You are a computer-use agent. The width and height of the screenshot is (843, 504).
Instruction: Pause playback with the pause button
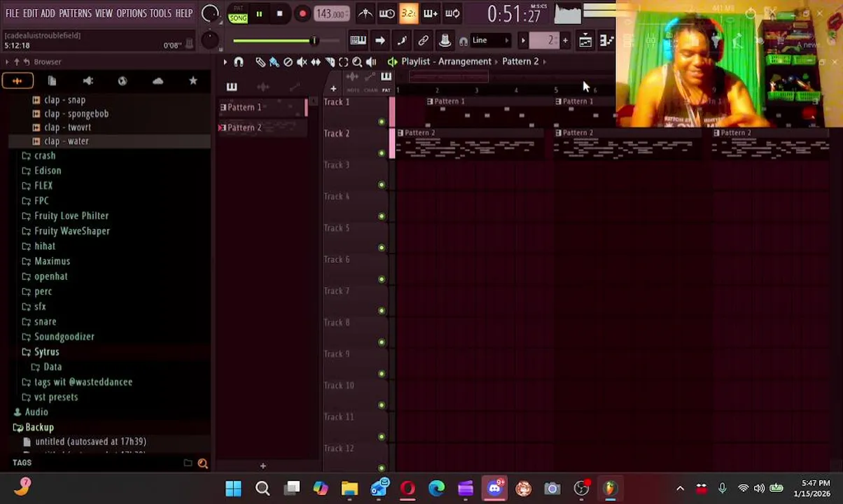click(258, 13)
